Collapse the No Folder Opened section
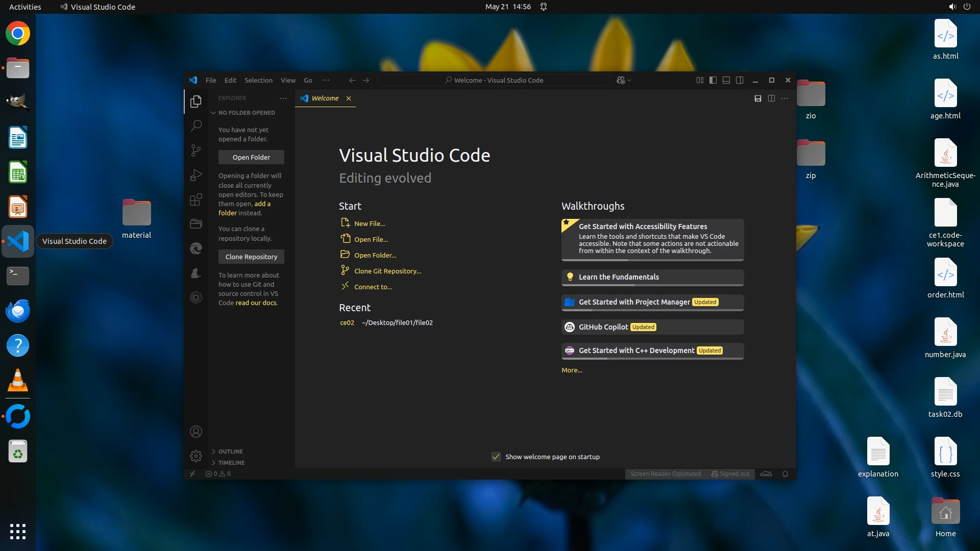 click(x=246, y=113)
